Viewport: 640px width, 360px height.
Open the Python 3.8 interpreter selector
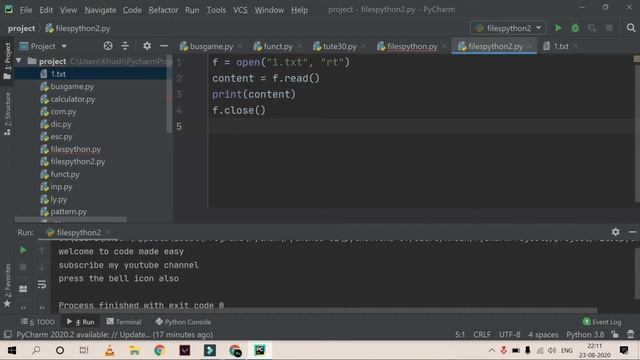point(585,334)
